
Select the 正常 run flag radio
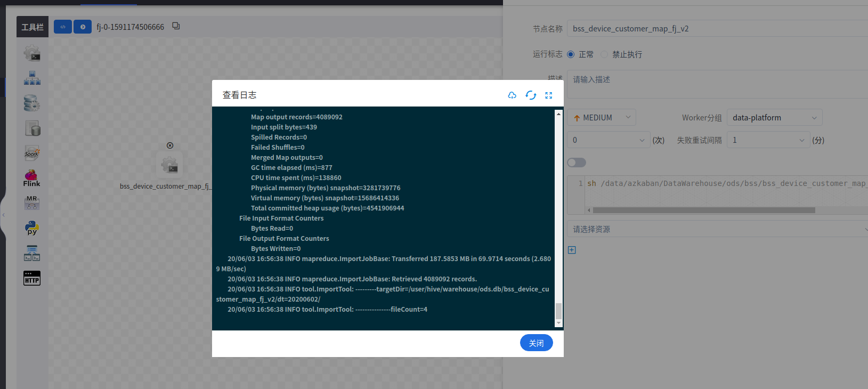(571, 54)
